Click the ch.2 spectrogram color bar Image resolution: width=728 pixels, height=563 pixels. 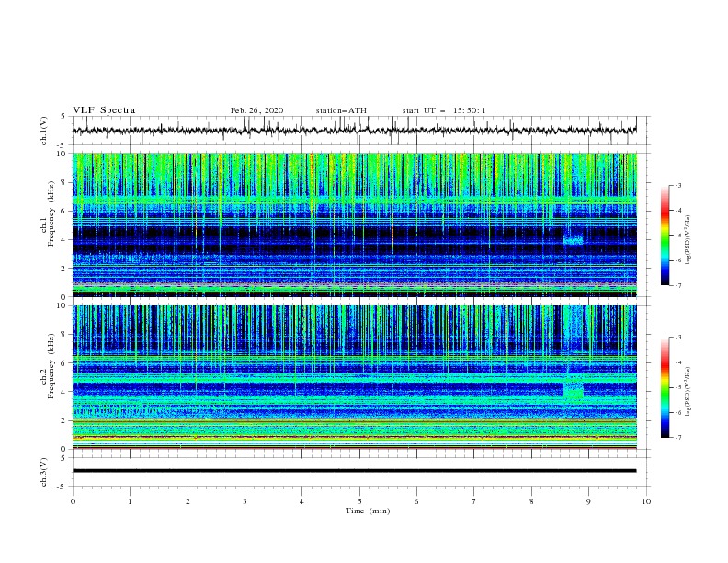(x=665, y=387)
